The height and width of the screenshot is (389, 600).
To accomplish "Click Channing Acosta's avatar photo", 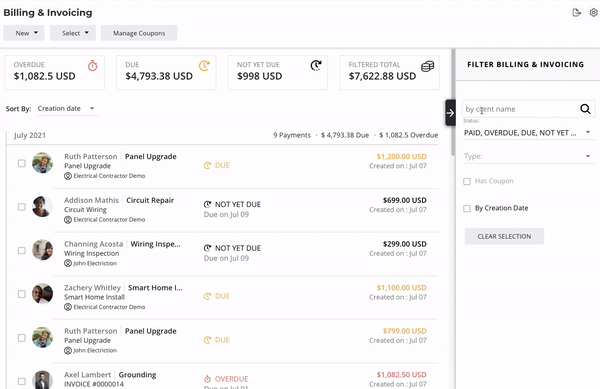I will pos(42,250).
